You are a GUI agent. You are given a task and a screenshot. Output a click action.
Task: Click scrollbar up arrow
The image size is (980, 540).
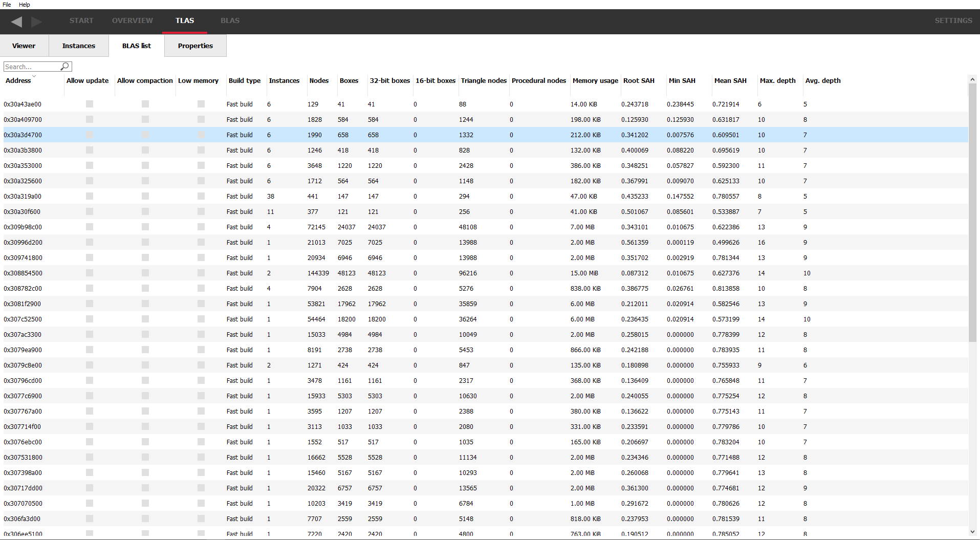click(x=972, y=79)
